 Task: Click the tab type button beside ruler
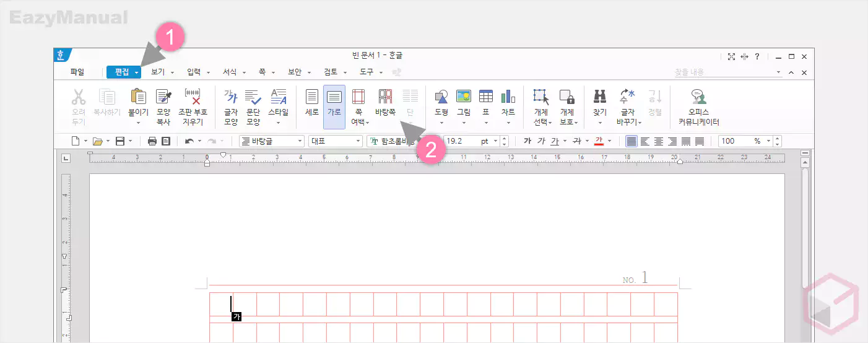[x=66, y=158]
